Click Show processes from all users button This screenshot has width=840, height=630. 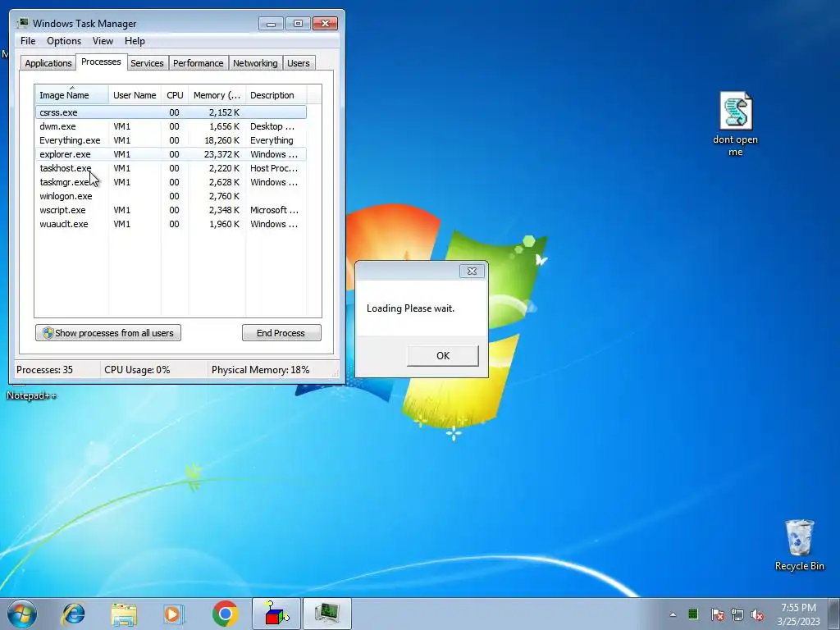tap(108, 333)
